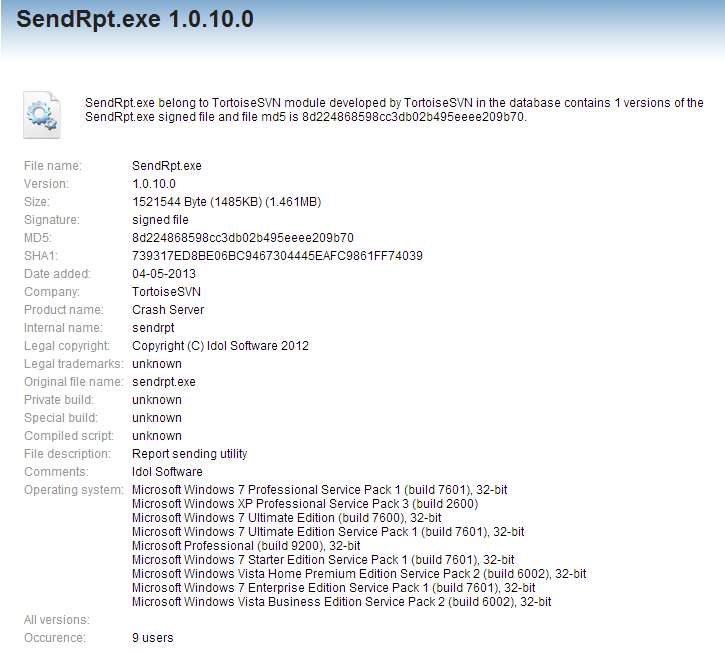Click the Date added: label
This screenshot has width=725, height=652.
tap(57, 274)
